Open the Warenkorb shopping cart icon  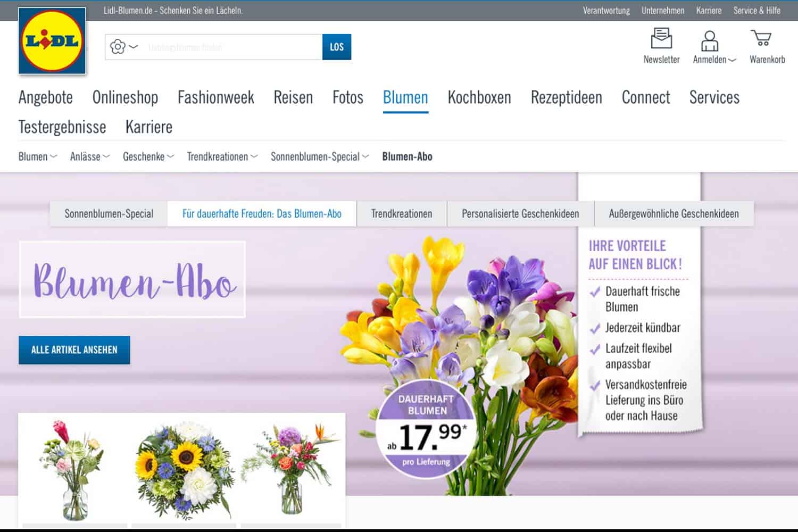point(761,38)
